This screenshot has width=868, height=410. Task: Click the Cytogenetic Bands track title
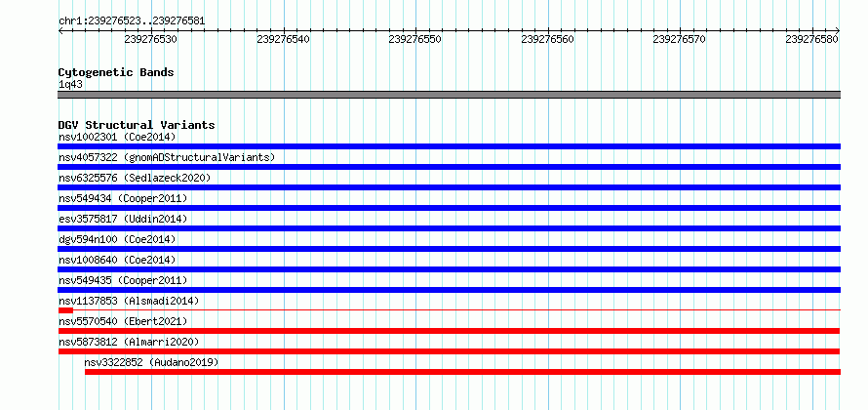pos(116,72)
